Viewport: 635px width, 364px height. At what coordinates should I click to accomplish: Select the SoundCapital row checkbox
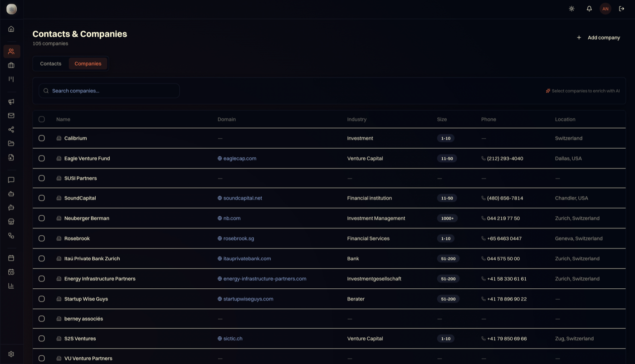tap(42, 198)
